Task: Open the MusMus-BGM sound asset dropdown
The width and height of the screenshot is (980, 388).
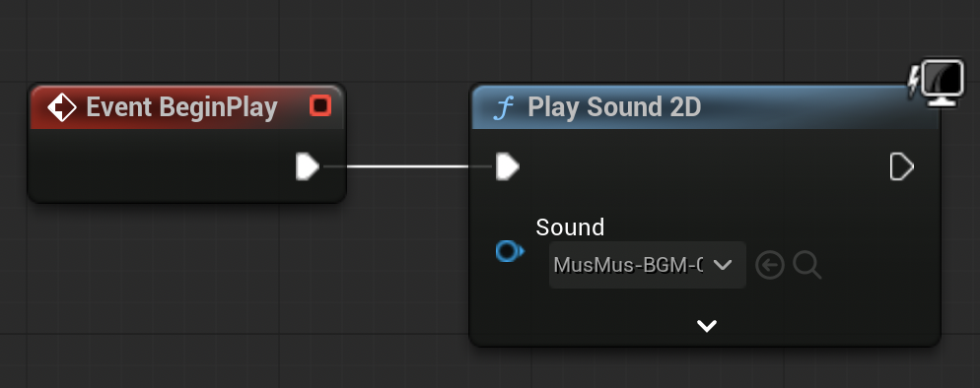Action: (x=647, y=265)
